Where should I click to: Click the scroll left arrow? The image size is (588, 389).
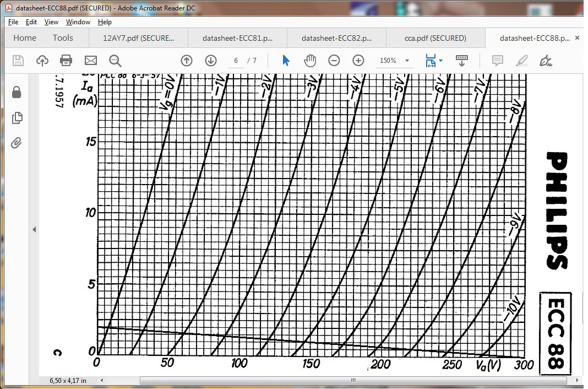click(x=102, y=380)
